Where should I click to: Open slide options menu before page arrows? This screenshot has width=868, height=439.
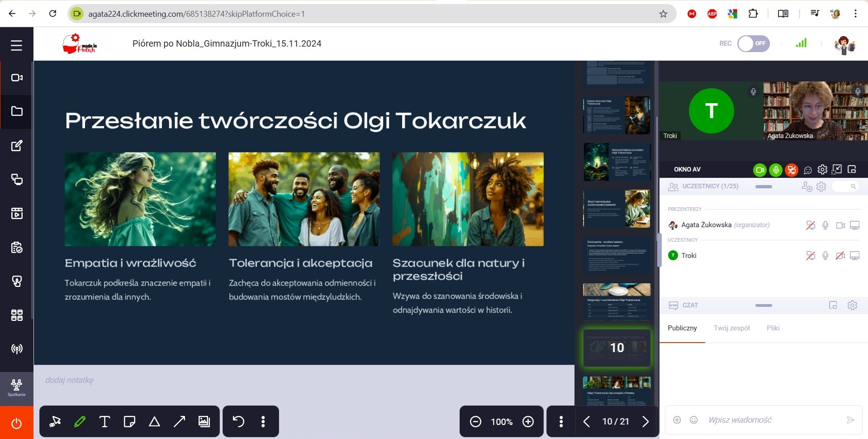pyautogui.click(x=561, y=422)
